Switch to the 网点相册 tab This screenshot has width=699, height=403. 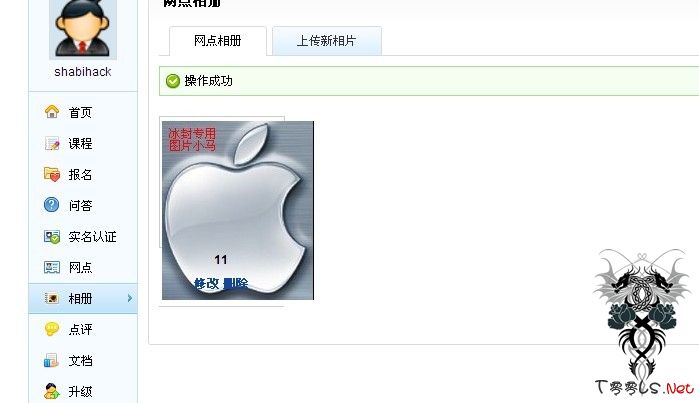[x=218, y=41]
